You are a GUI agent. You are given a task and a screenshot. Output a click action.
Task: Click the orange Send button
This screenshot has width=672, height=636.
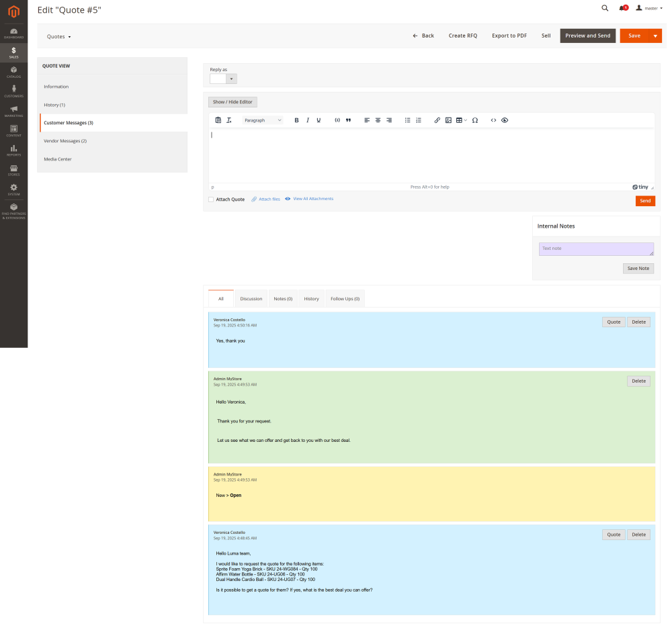point(645,201)
